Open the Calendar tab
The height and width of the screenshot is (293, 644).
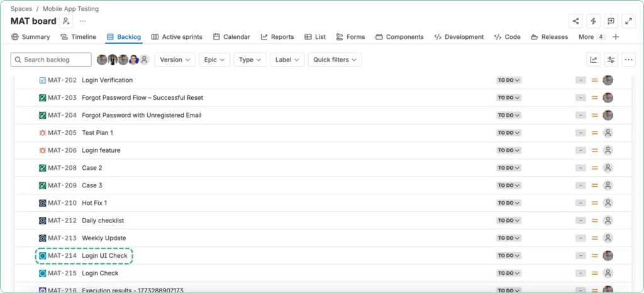coord(231,37)
